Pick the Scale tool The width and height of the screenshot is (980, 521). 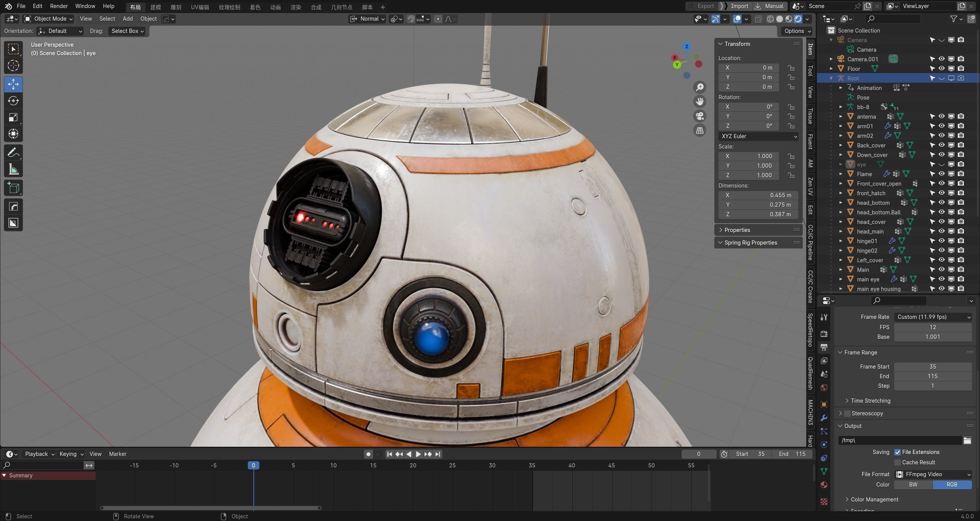13,117
